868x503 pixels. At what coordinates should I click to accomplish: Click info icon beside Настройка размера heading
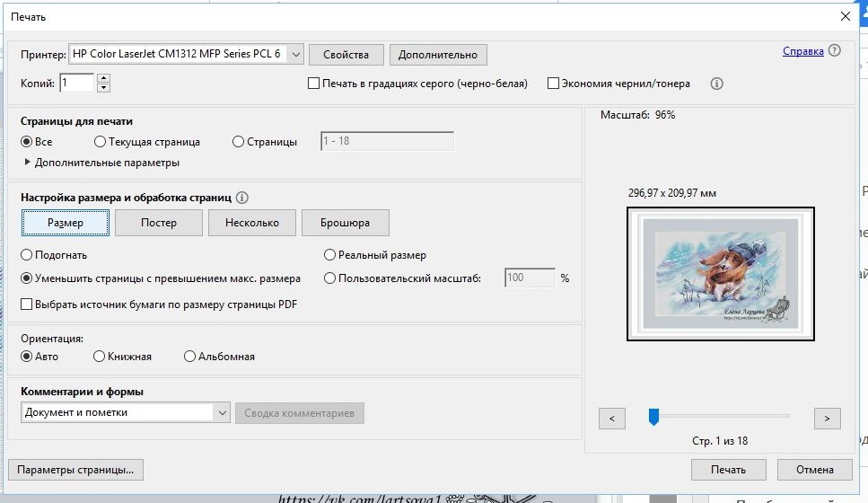242,197
